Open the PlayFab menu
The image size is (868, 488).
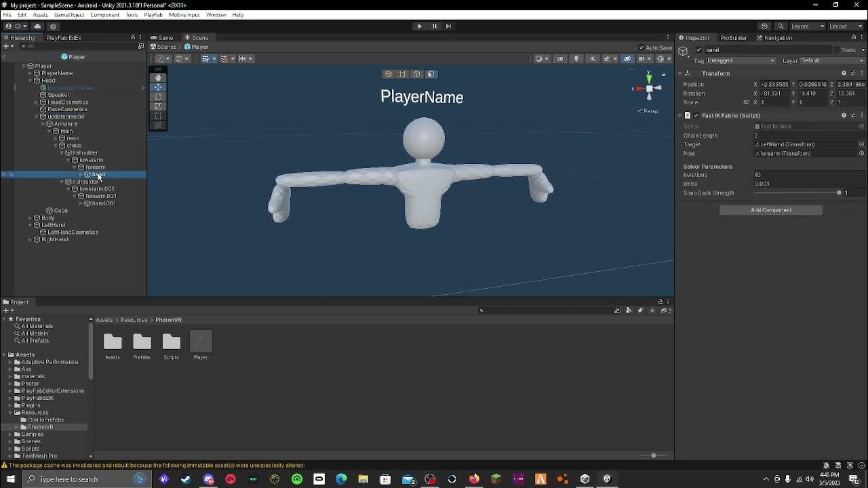pyautogui.click(x=153, y=14)
